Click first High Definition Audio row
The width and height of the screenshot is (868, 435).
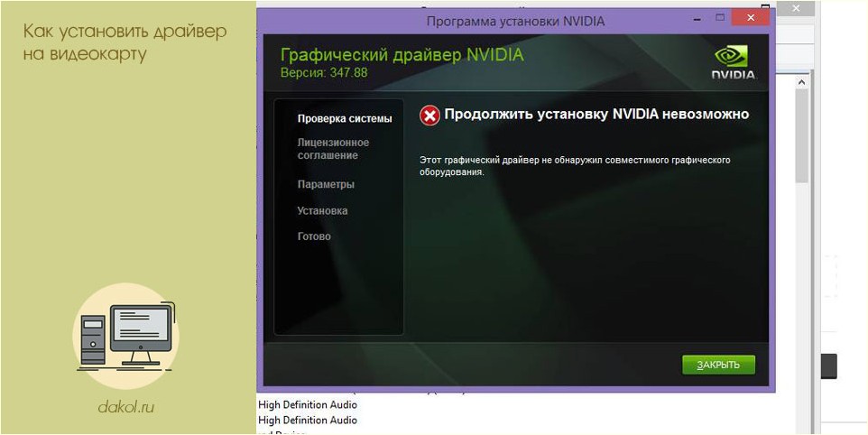pyautogui.click(x=308, y=404)
